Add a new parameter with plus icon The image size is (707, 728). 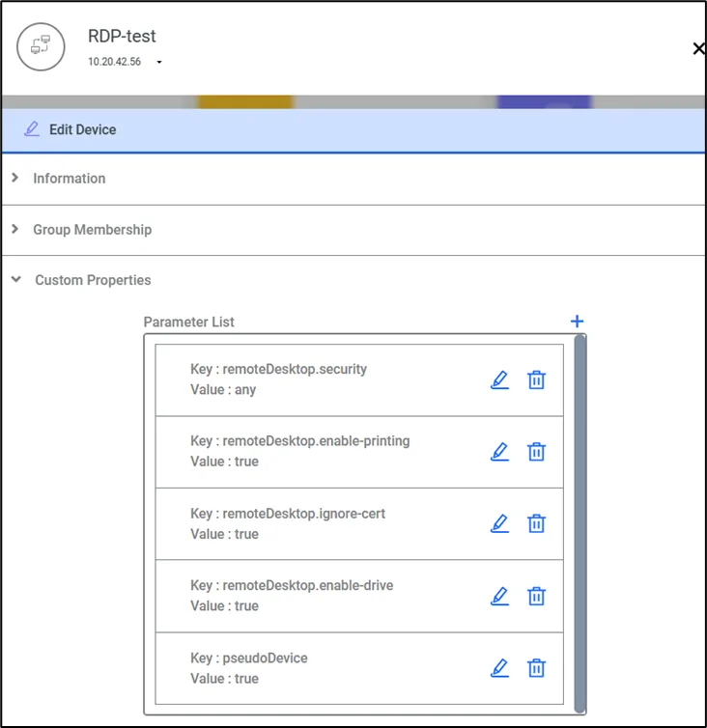click(577, 322)
